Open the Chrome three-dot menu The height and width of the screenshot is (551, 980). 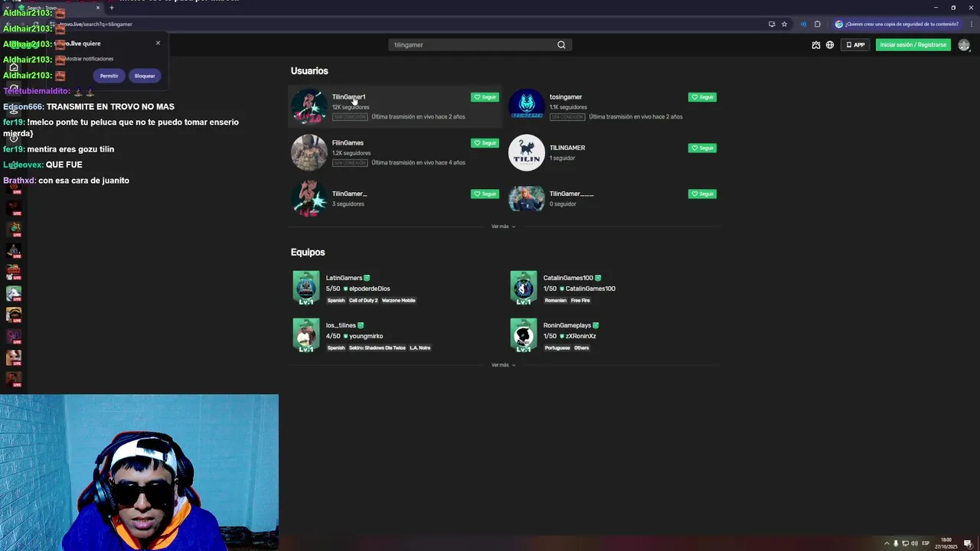click(x=971, y=24)
